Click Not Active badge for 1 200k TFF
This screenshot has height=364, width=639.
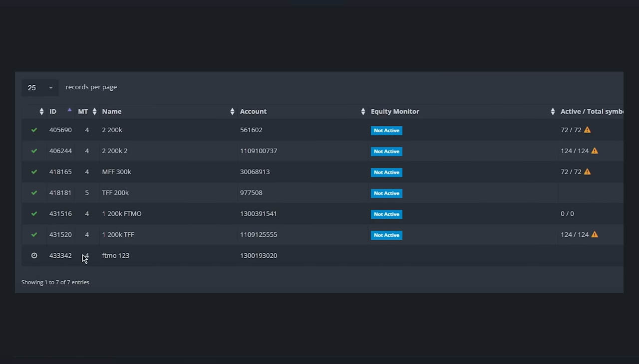pos(386,235)
